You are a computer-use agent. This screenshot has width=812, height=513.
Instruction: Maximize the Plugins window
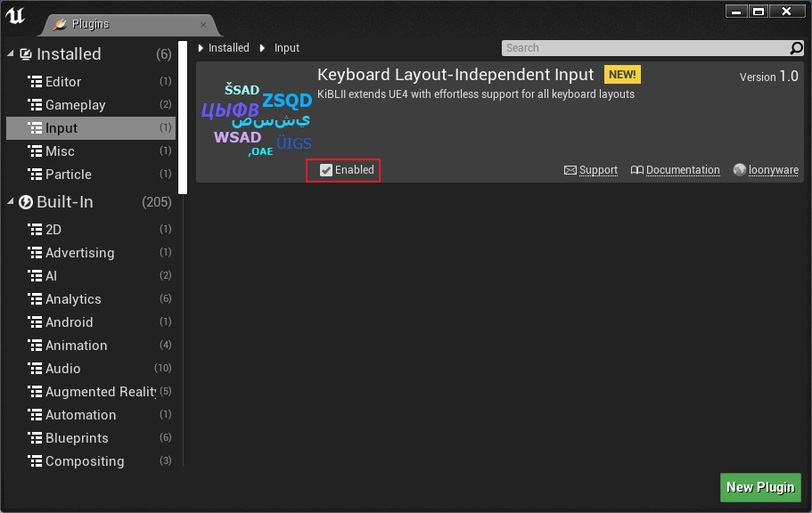(759, 12)
